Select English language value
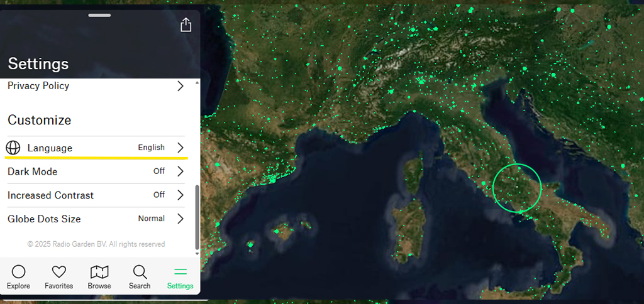Viewport: 644px width, 304px height. point(152,148)
